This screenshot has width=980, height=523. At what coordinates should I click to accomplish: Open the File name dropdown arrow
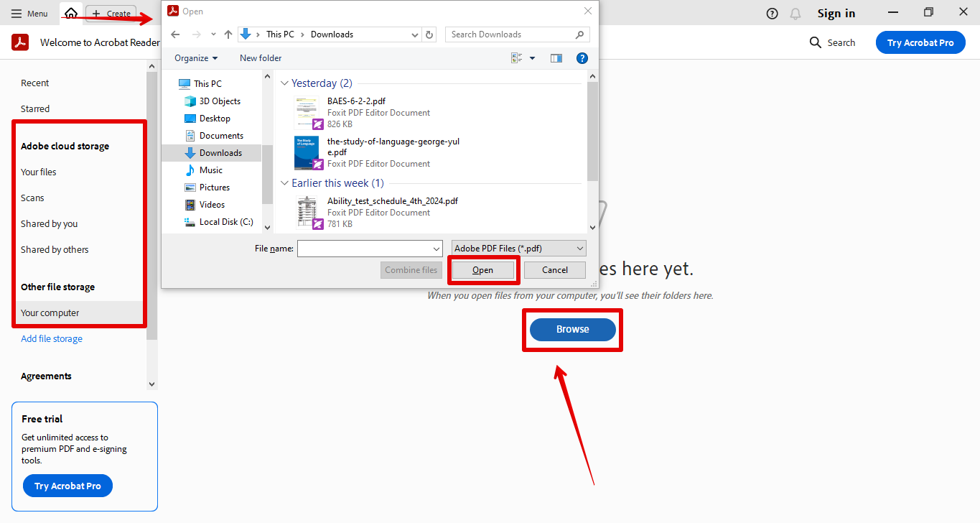[x=437, y=249]
